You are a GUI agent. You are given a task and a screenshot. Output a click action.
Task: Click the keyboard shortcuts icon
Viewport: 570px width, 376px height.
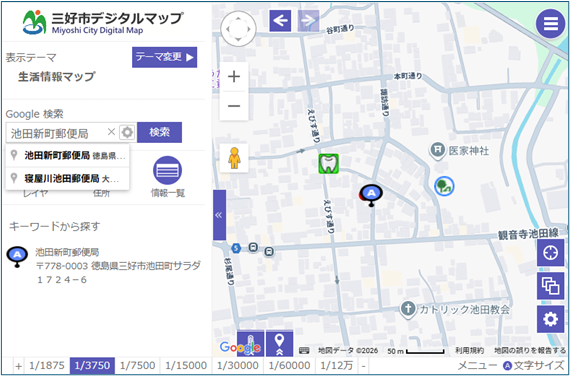304,351
